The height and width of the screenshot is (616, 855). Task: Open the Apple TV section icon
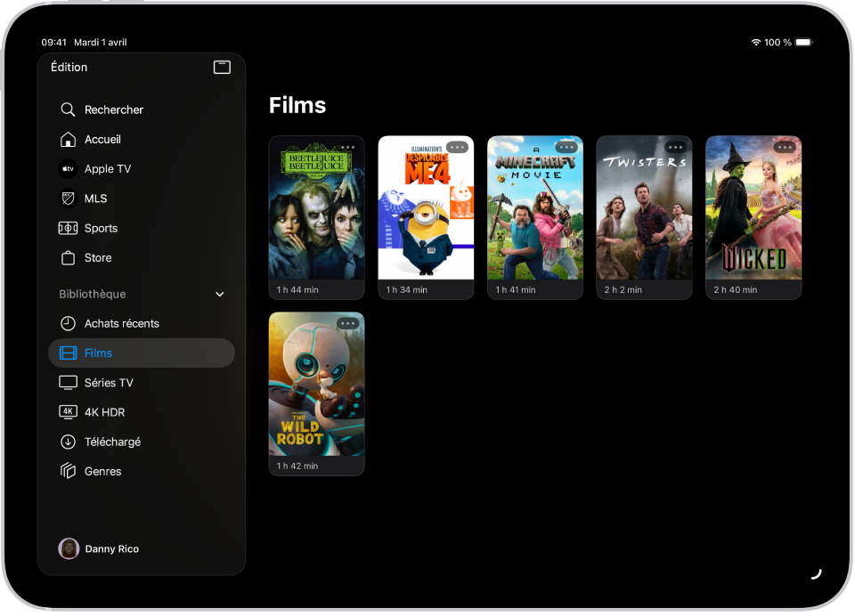tap(68, 168)
